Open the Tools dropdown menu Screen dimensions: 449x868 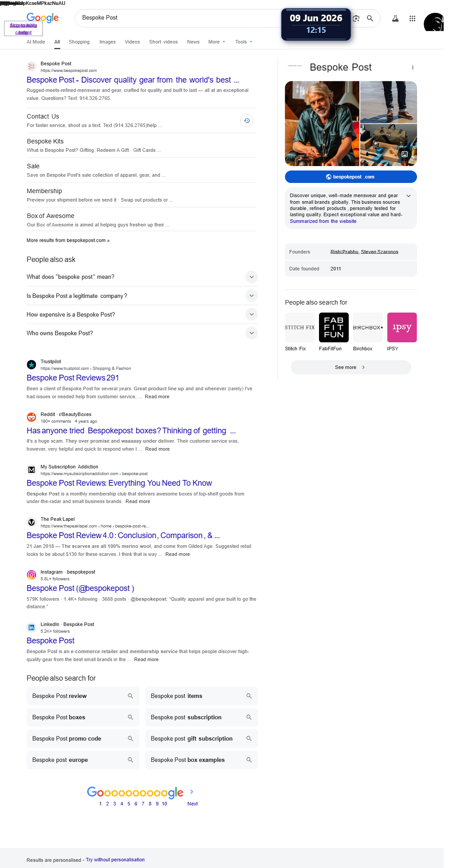tap(244, 42)
